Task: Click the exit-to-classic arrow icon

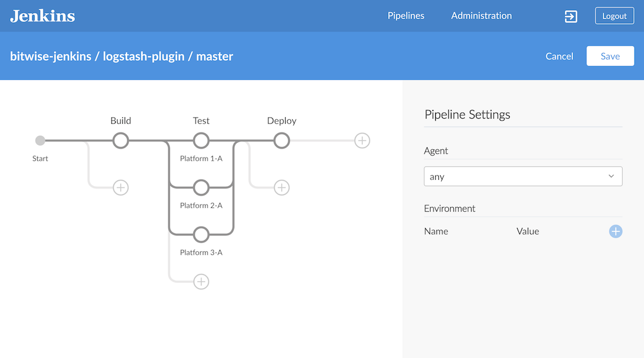Action: pos(571,16)
